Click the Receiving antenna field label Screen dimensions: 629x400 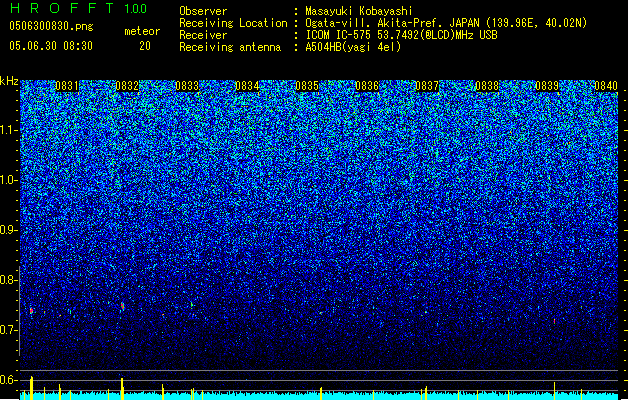tap(230, 47)
